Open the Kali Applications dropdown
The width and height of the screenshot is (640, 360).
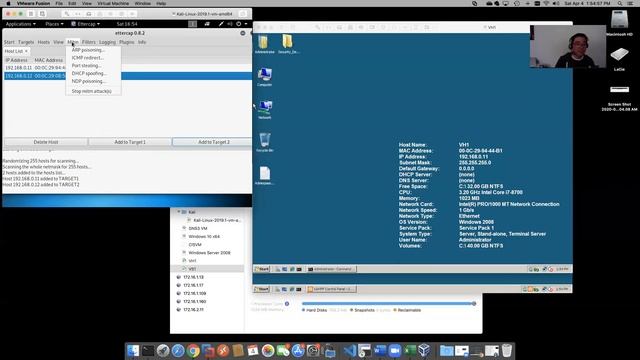tap(20, 24)
